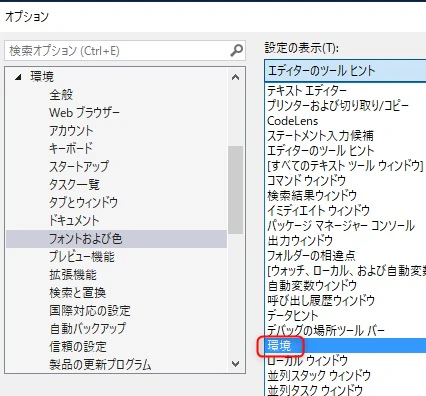Choose パッケージ マネージャー コンソール entry

346,225
